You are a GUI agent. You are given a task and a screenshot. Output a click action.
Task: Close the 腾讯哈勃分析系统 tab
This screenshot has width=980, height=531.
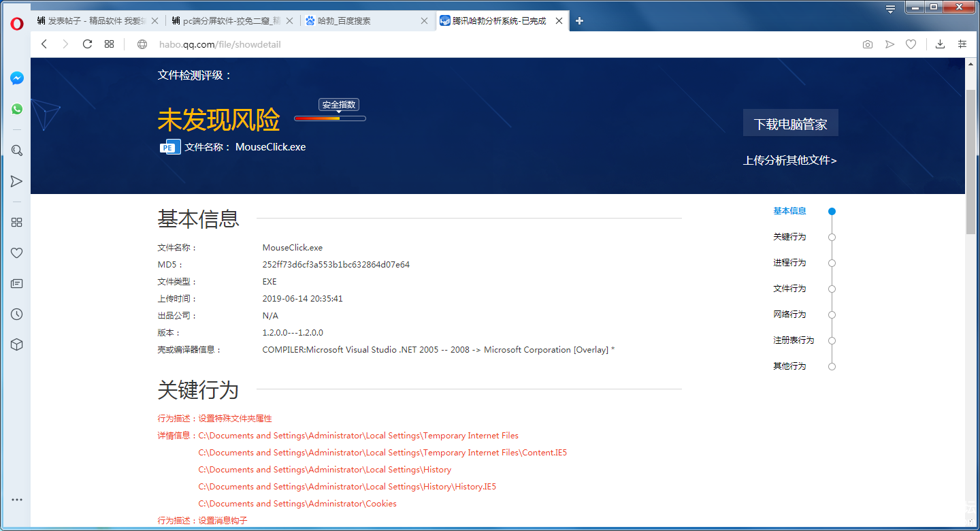pos(559,21)
